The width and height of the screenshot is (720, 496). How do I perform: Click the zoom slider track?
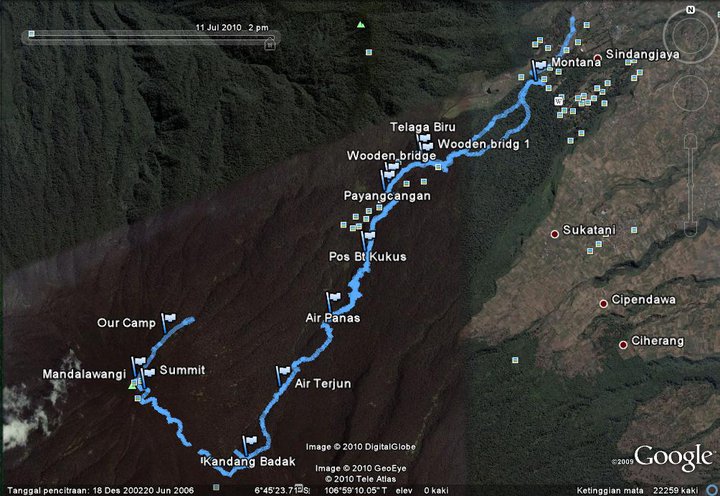coord(691,186)
